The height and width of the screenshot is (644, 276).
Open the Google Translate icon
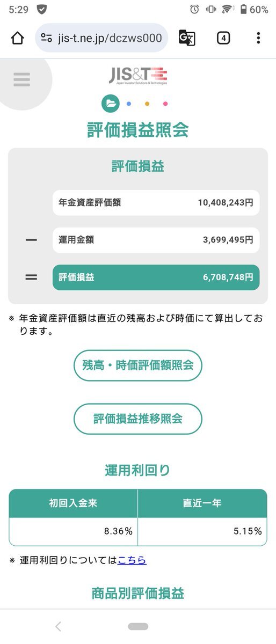187,38
